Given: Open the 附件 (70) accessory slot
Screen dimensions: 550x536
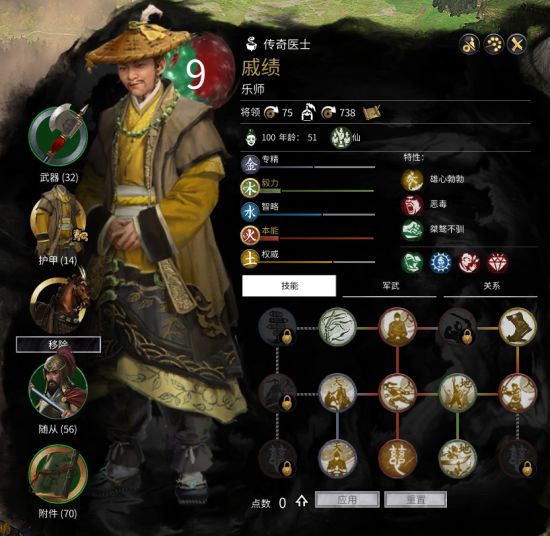Looking at the screenshot, I should (58, 474).
